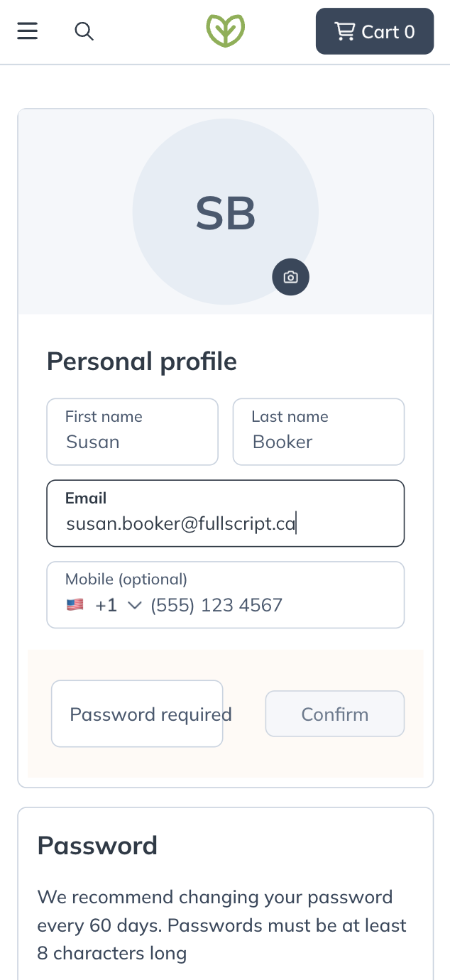Viewport: 450px width, 980px height.
Task: Click the camera icon on the profile avatar
Action: tap(290, 277)
